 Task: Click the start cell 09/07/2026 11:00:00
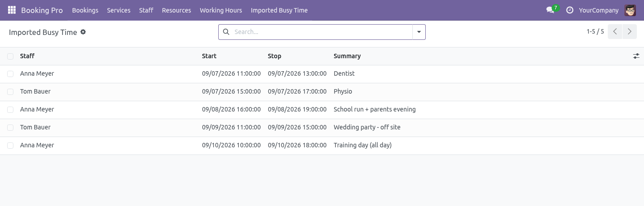(x=231, y=73)
